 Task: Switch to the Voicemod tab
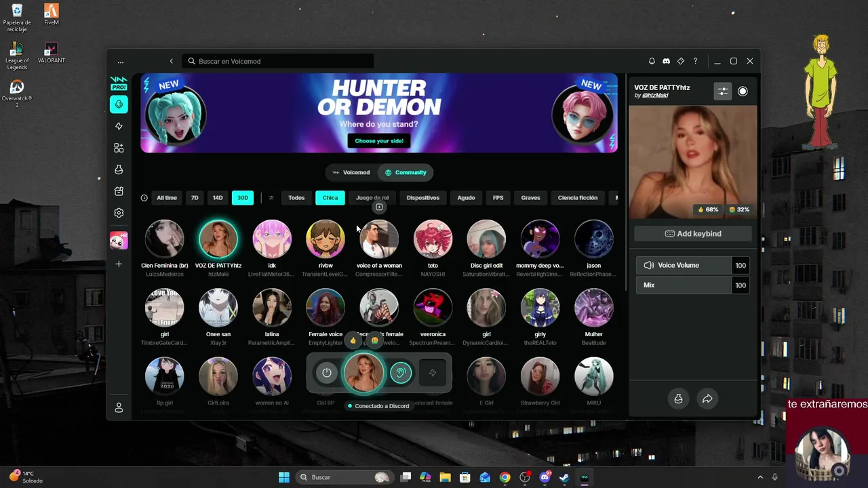[351, 172]
